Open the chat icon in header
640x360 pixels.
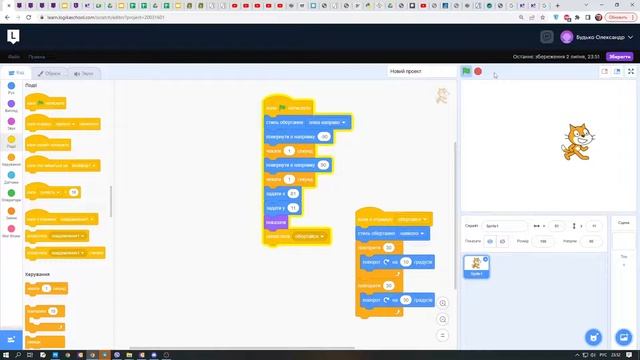(x=547, y=37)
